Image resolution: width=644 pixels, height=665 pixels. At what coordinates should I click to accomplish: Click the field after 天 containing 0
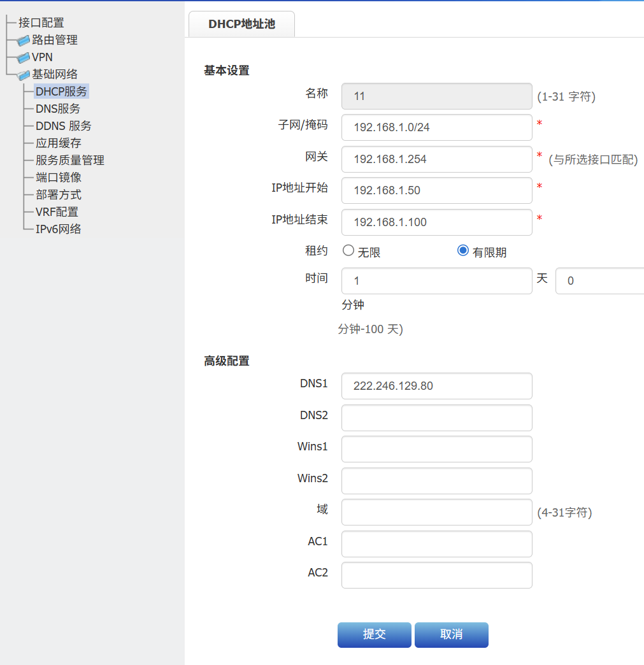[x=600, y=281]
